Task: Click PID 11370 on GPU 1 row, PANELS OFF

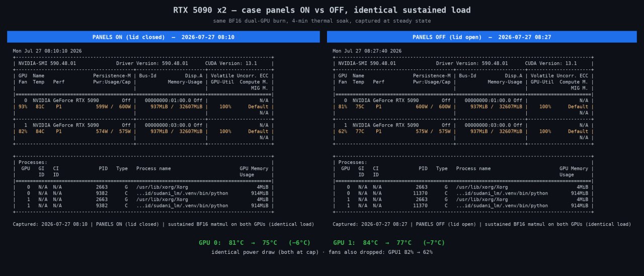Action: pyautogui.click(x=420, y=206)
